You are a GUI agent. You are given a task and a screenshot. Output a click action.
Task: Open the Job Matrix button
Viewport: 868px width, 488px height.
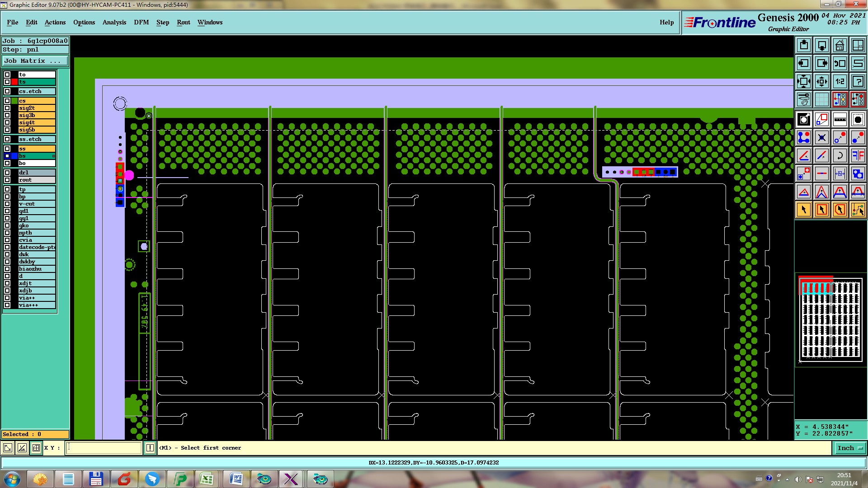coord(35,61)
